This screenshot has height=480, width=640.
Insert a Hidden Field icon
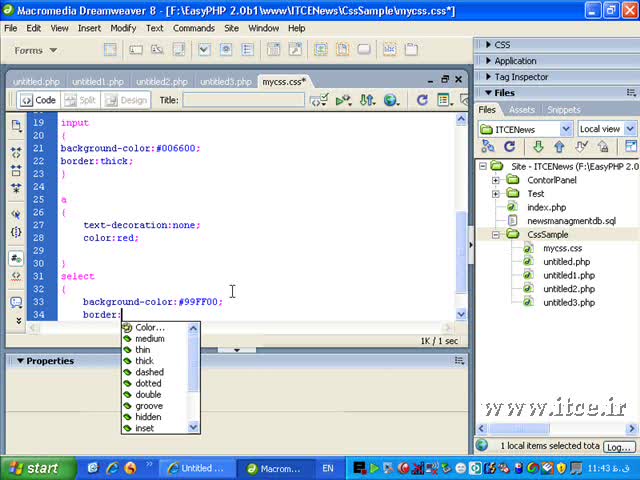(157, 50)
